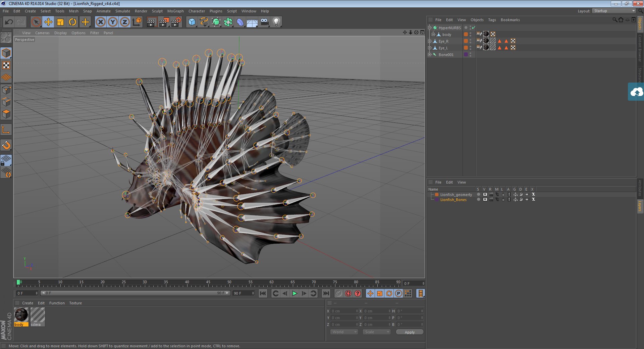Play the animation forward

(x=294, y=293)
